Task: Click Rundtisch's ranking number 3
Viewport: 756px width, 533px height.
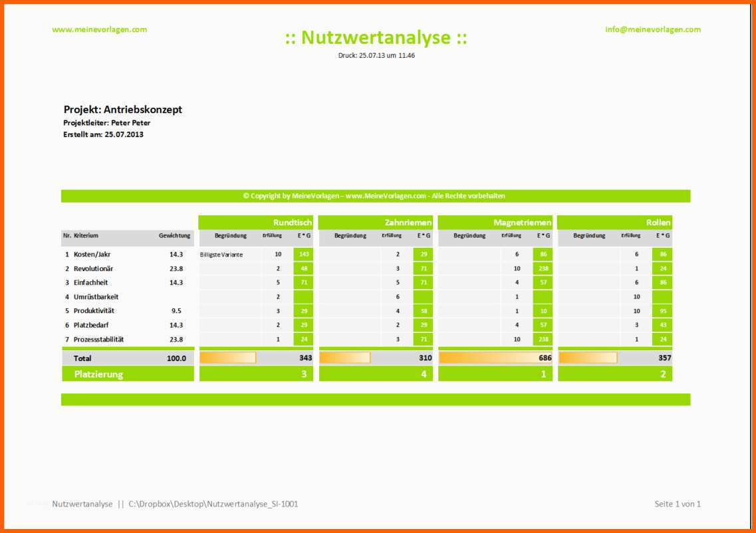Action: click(x=304, y=374)
